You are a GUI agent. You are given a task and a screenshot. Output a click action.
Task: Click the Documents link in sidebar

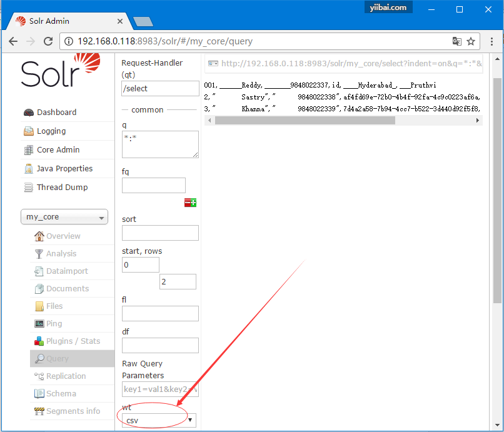[67, 289]
